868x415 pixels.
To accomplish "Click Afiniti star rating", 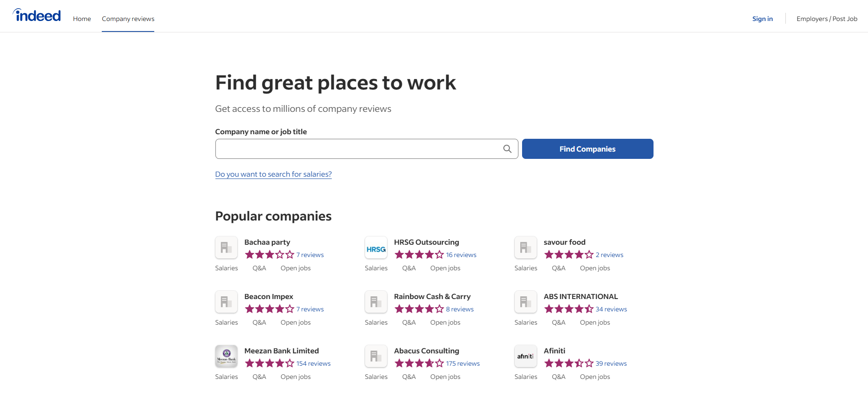I will [569, 363].
